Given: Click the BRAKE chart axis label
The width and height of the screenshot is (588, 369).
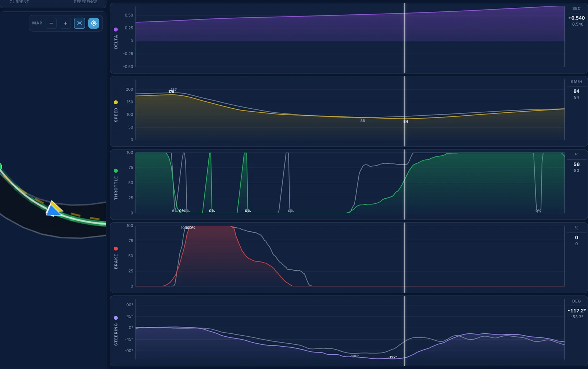Looking at the screenshot, I should point(116,261).
